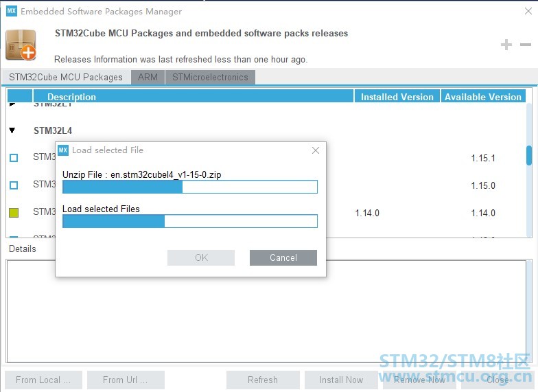Click the Unzip File en.stm32cubel4_v1-15-0.zip label
538x392 pixels.
141,174
